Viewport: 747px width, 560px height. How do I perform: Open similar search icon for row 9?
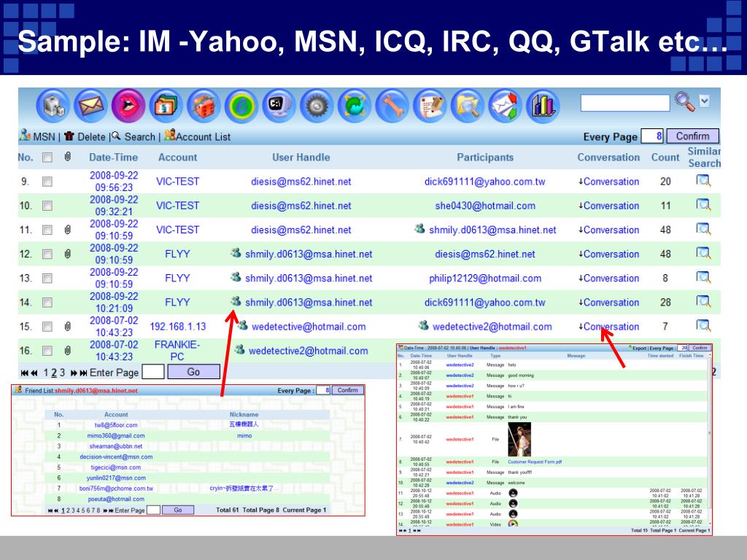pyautogui.click(x=703, y=181)
